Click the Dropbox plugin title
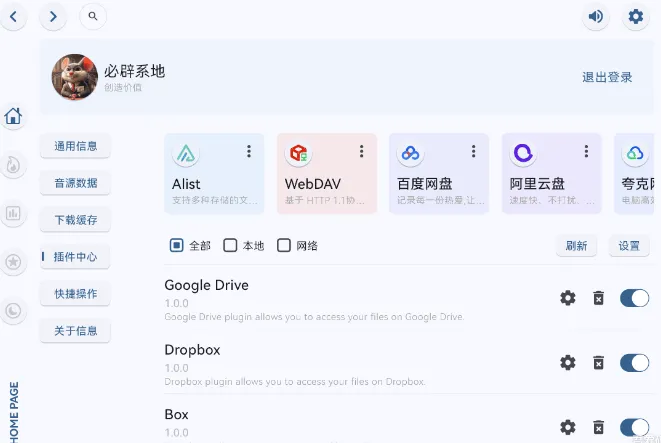Screen dimensions: 661x443 pos(192,350)
